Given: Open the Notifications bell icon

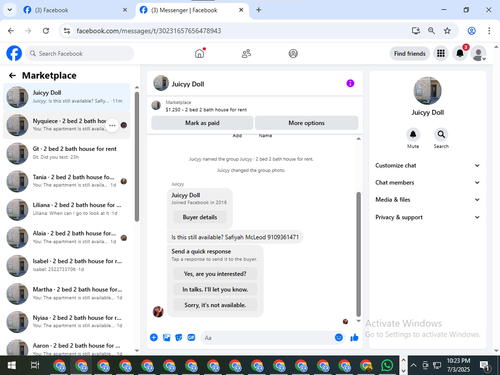Looking at the screenshot, I should (x=460, y=53).
